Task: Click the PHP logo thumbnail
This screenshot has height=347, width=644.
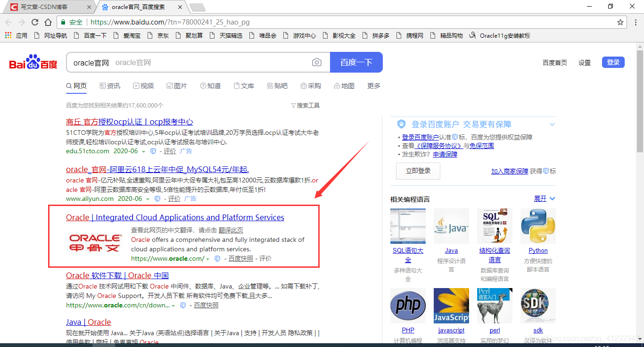Action: [408, 306]
